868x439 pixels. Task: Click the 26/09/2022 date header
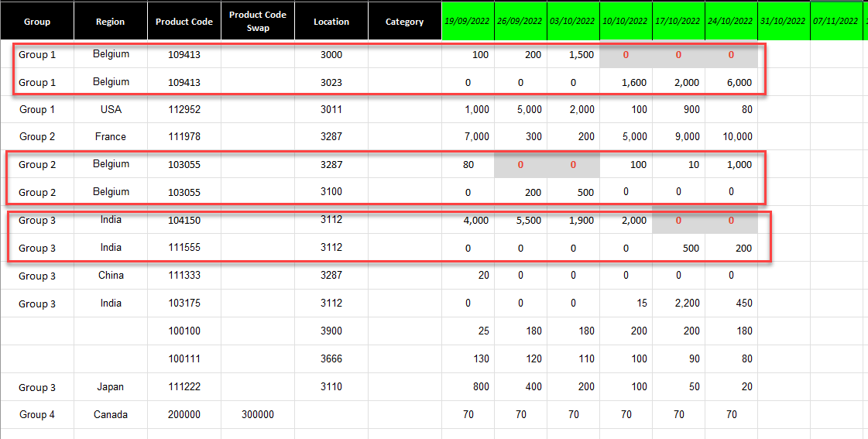(x=520, y=22)
